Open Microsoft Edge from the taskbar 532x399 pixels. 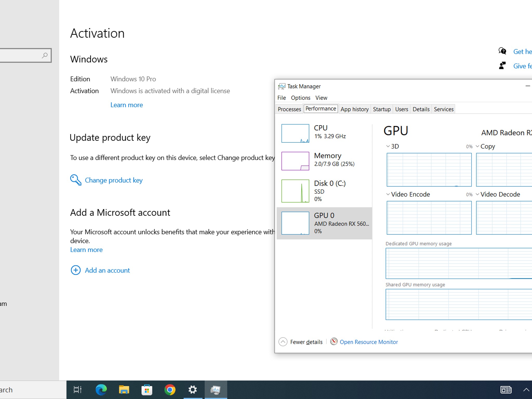(x=101, y=390)
